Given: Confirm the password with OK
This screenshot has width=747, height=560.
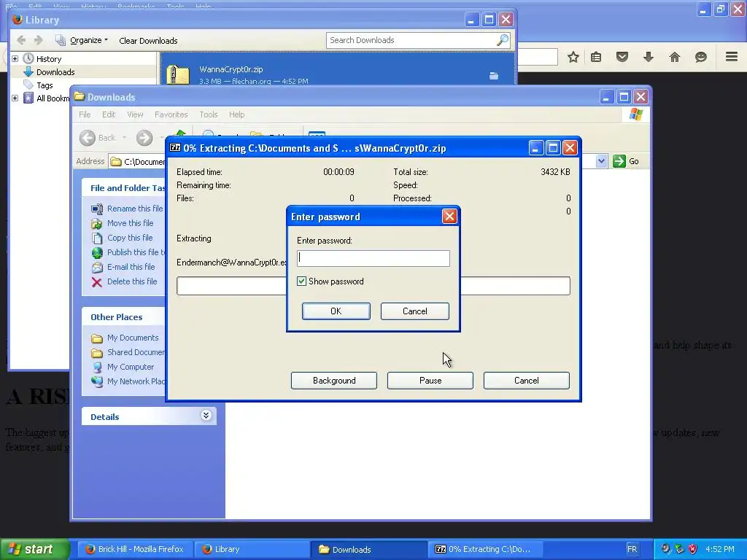Looking at the screenshot, I should pos(336,311).
